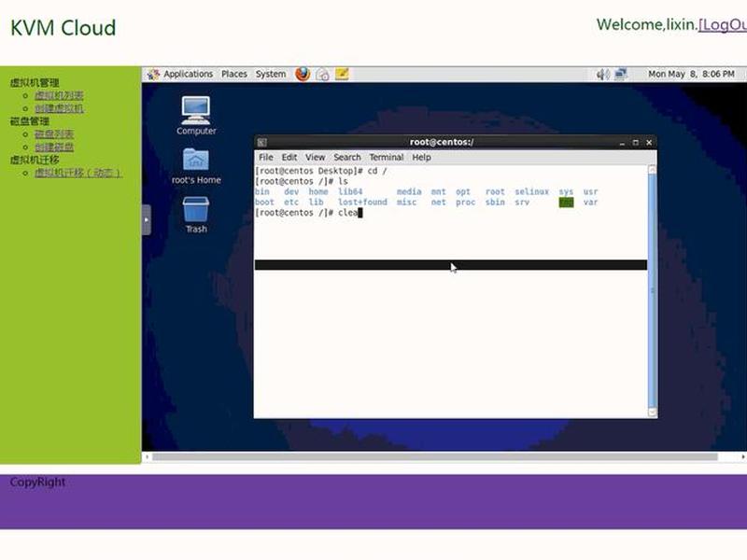This screenshot has width=747, height=560.
Task: Click the LogOut link
Action: [723, 24]
